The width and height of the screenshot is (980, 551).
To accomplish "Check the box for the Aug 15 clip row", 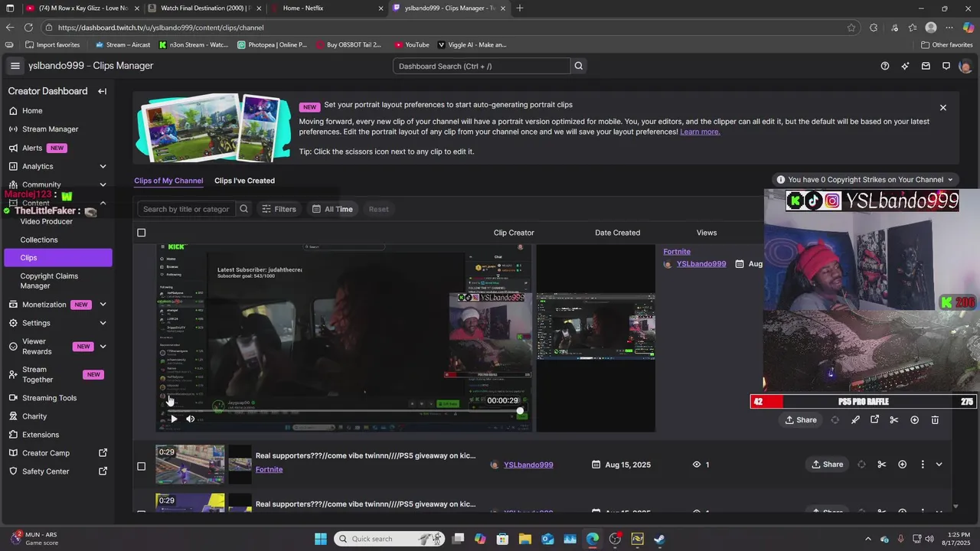I will click(141, 466).
